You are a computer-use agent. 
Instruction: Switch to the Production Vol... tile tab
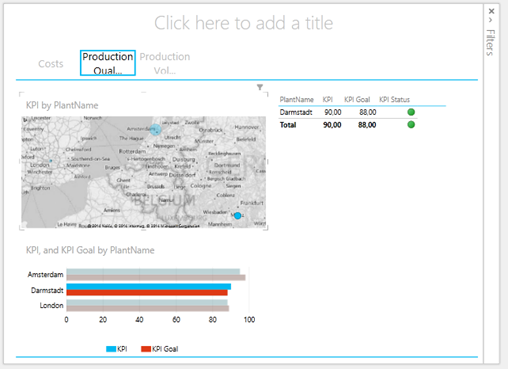coord(165,63)
